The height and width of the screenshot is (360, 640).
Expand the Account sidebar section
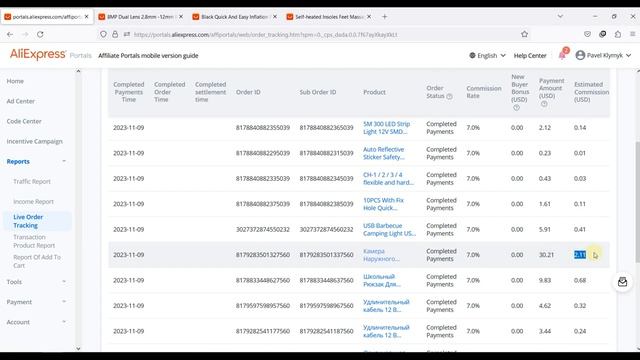point(64,322)
